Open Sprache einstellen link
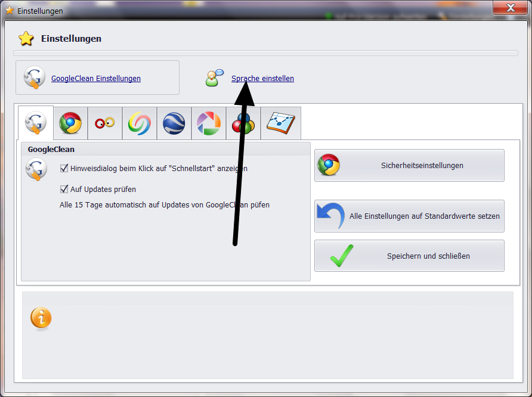This screenshot has height=397, width=532. [x=262, y=78]
